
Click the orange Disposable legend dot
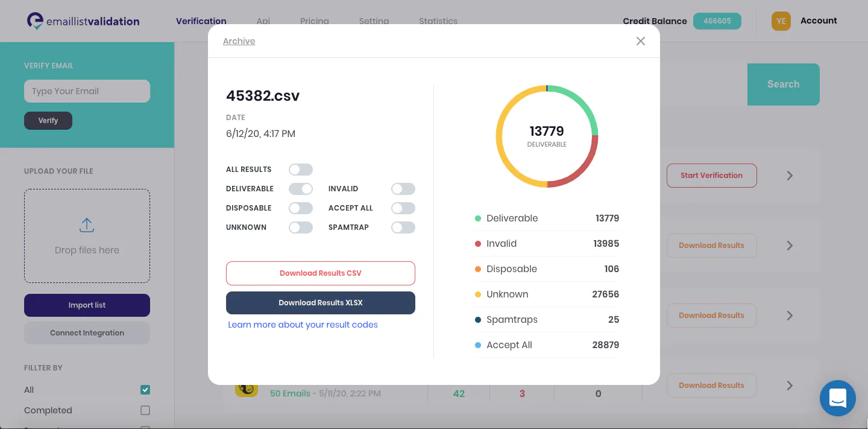click(x=478, y=269)
